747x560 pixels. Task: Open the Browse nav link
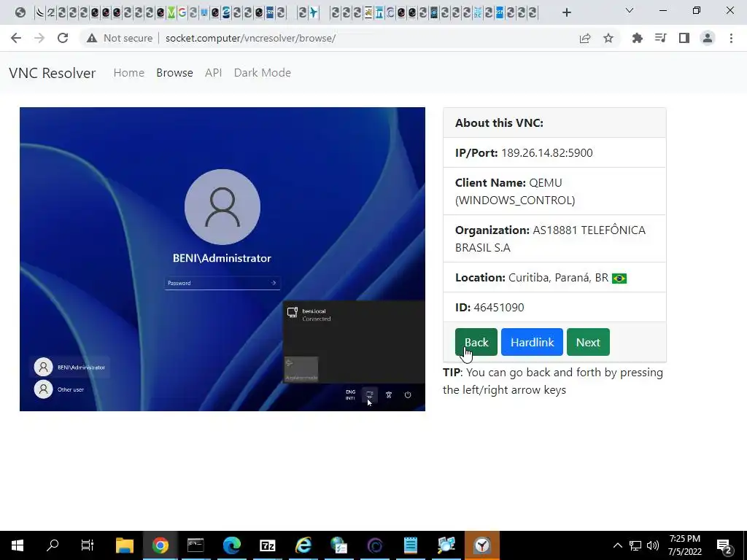tap(174, 73)
